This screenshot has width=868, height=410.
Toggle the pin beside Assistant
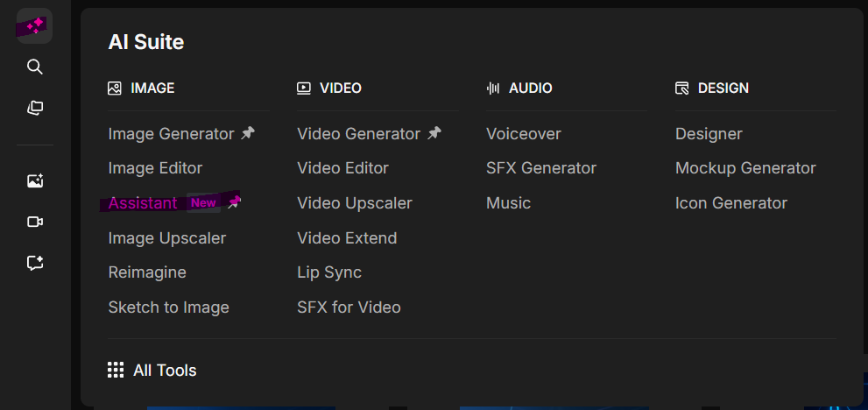coord(234,202)
